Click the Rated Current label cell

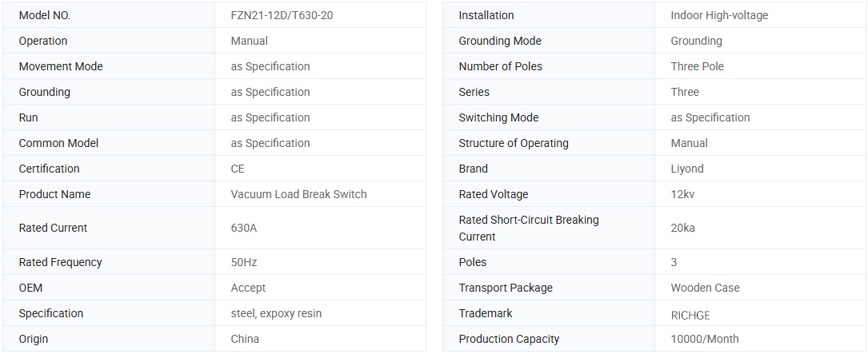53,228
